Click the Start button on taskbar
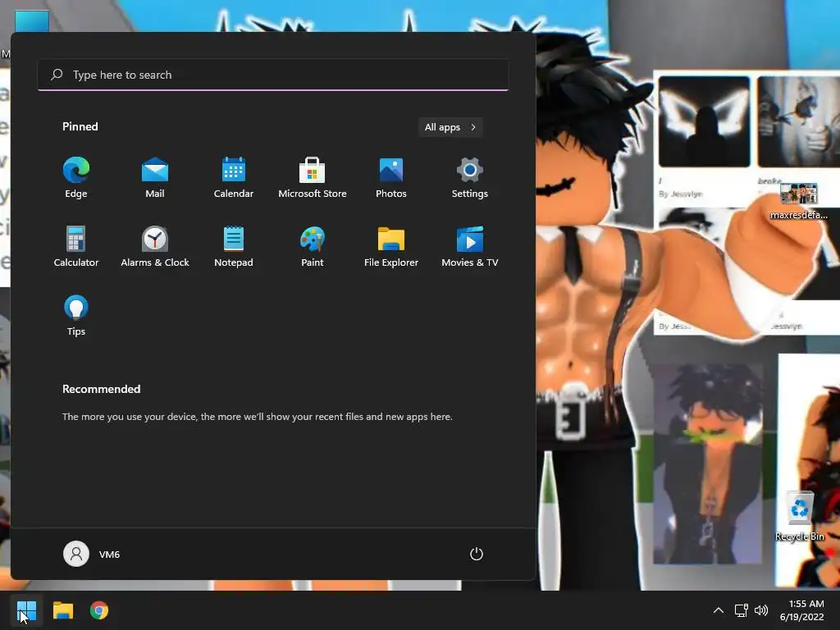 26,610
